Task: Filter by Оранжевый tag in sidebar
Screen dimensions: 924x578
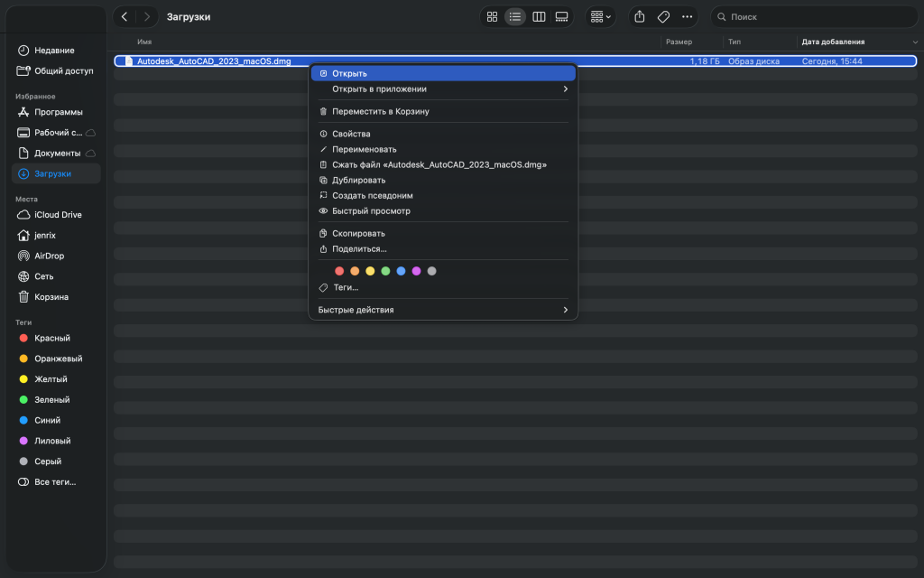Action: [x=56, y=359]
